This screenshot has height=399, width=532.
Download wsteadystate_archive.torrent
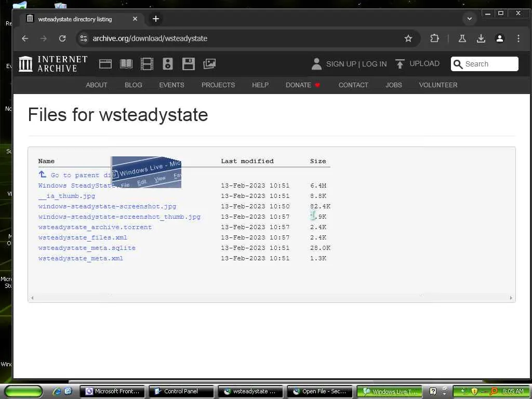[95, 228]
